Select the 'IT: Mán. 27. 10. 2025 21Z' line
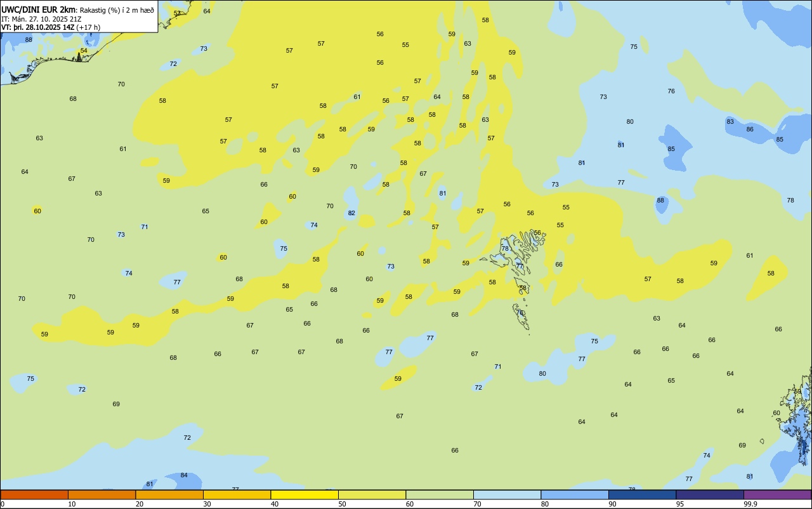Screen dimensions: 812x509 pyautogui.click(x=41, y=18)
